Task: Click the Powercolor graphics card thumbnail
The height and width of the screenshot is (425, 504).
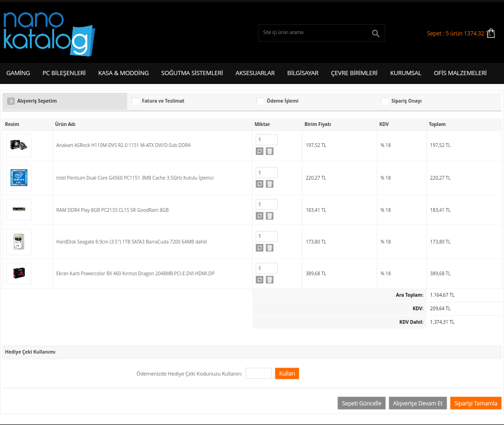Action: pyautogui.click(x=19, y=274)
